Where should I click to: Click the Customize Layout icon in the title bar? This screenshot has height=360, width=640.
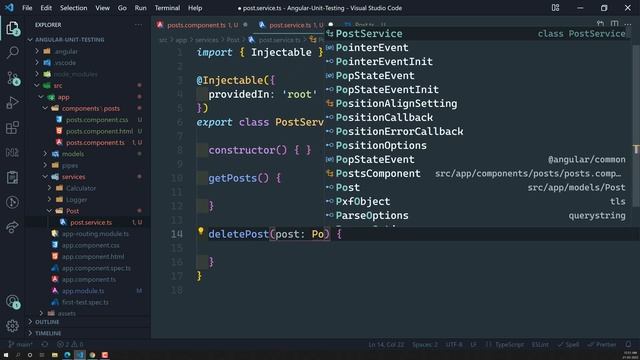point(555,8)
